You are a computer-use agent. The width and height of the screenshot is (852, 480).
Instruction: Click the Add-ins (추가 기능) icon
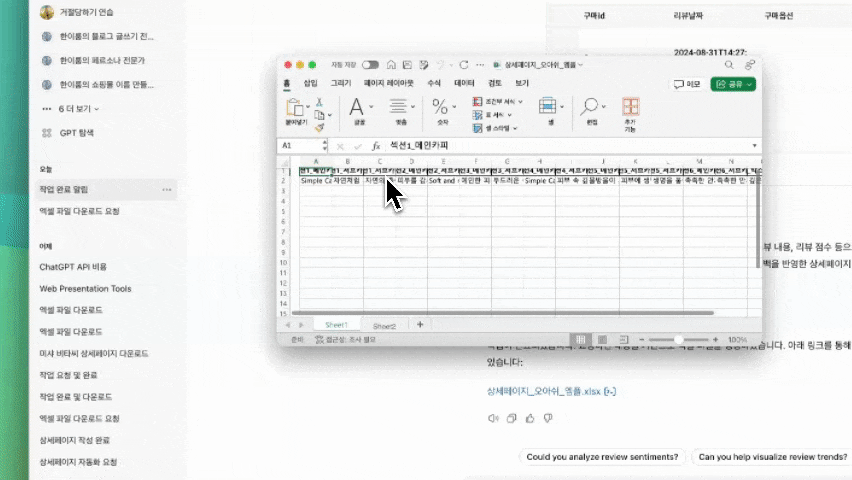point(630,107)
